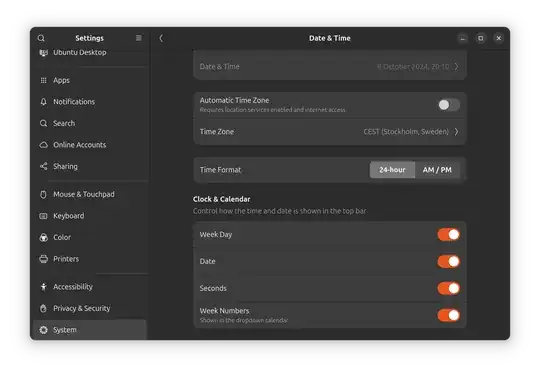Click the Clock & Calendar heading
540x373 pixels.
tap(221, 199)
